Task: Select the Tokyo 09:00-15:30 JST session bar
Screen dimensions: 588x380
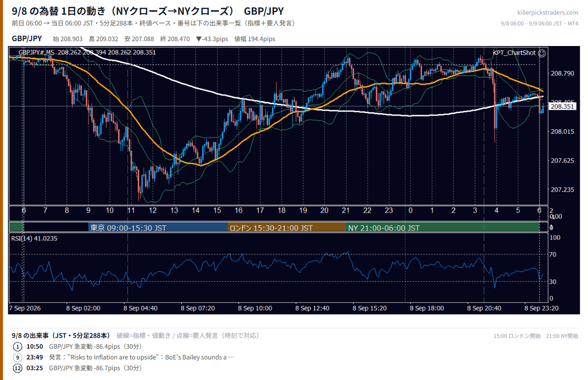Action: coord(158,228)
